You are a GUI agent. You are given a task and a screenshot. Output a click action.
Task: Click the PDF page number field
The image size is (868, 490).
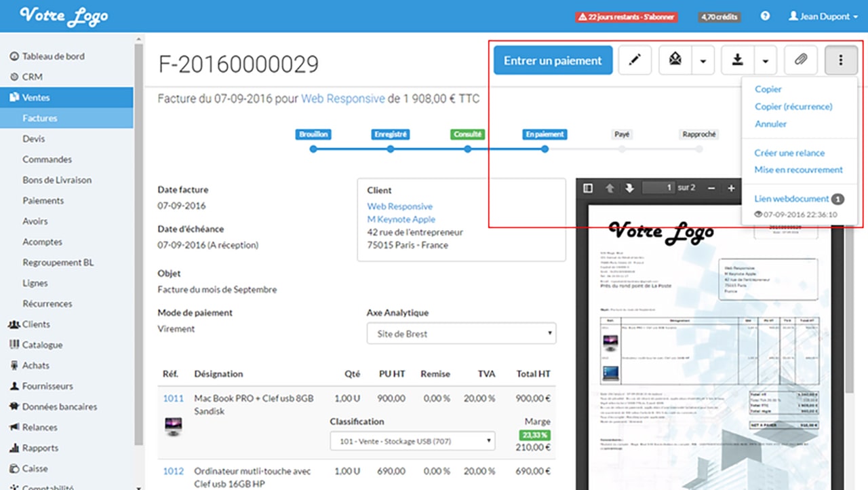pyautogui.click(x=659, y=188)
